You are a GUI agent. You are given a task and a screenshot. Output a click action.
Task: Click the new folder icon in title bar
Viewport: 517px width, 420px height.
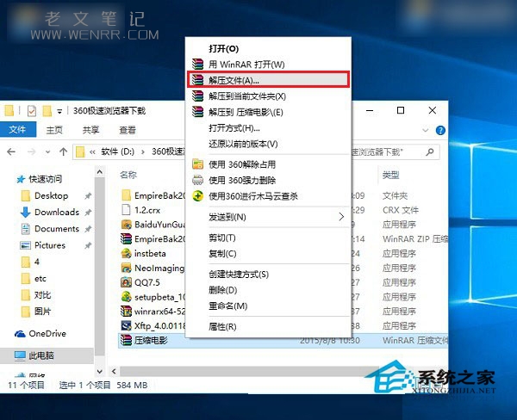pos(47,111)
